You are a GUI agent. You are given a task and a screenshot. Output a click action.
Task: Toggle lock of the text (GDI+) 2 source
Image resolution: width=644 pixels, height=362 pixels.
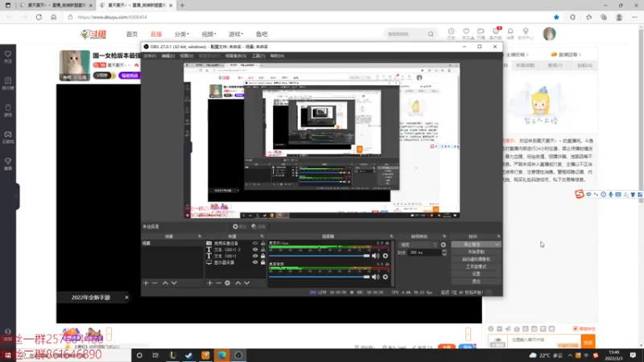263,249
